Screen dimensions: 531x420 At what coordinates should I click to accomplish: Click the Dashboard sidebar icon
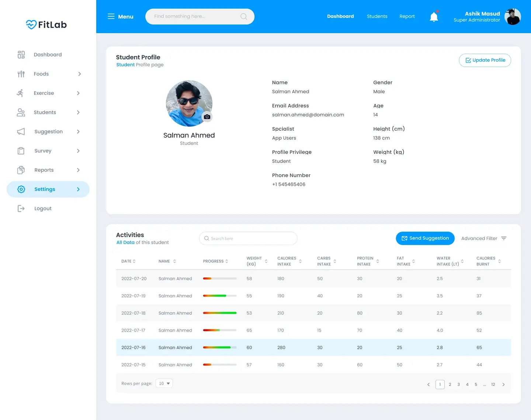[21, 55]
